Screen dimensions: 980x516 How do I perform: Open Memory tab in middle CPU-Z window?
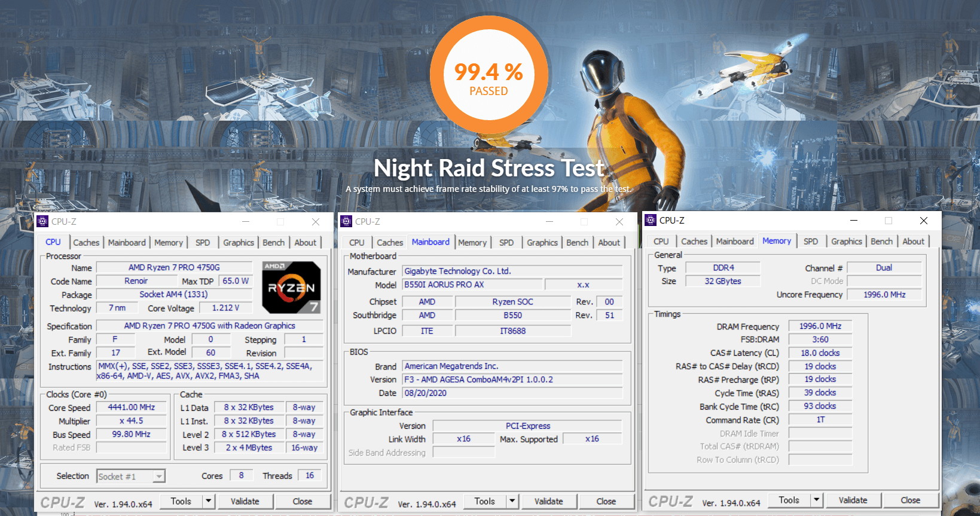coord(472,242)
